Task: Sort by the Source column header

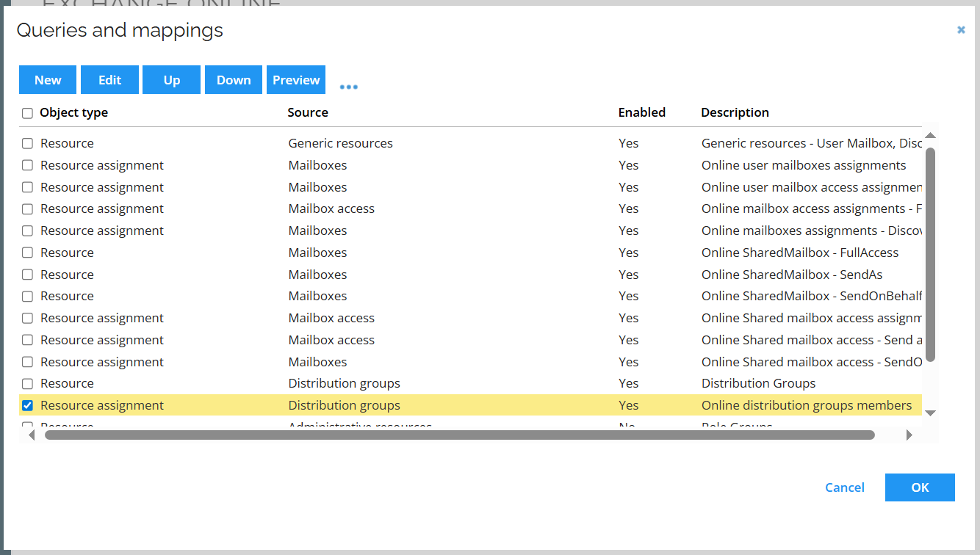Action: pos(308,112)
